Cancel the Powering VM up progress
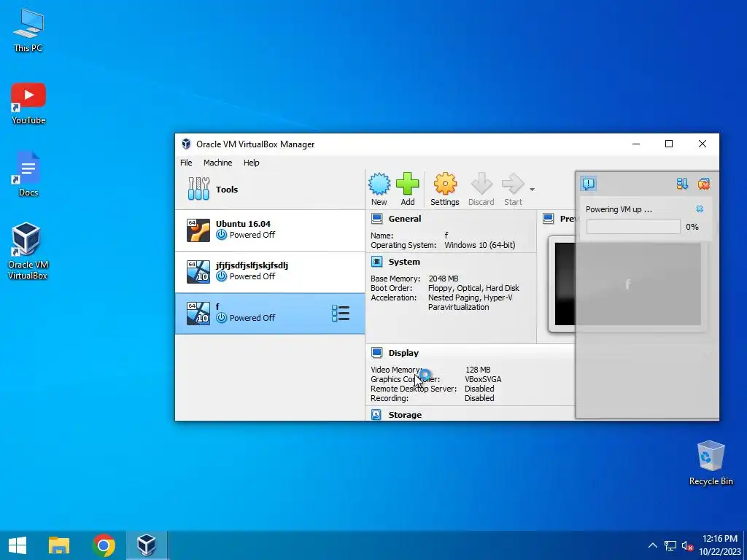 click(x=700, y=209)
